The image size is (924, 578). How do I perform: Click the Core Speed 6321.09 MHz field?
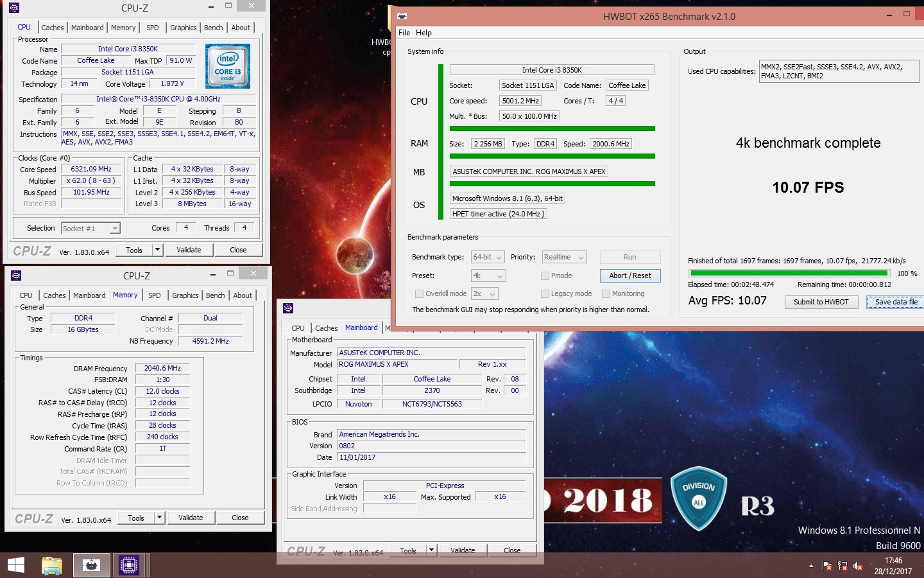click(91, 170)
